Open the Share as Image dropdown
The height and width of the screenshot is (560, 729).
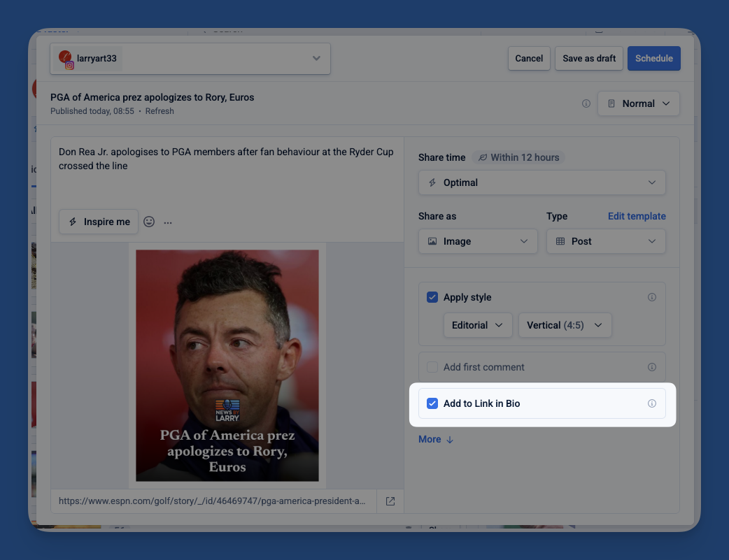coord(478,241)
